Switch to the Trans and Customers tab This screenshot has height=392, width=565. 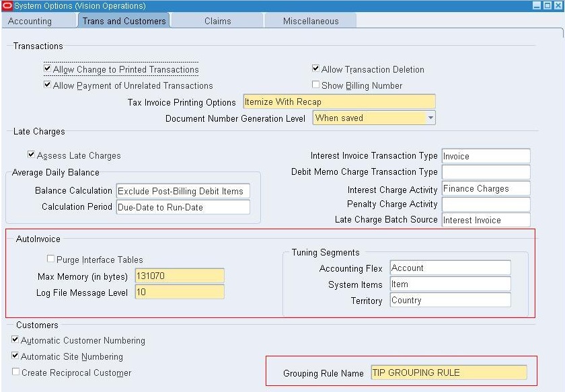[123, 21]
